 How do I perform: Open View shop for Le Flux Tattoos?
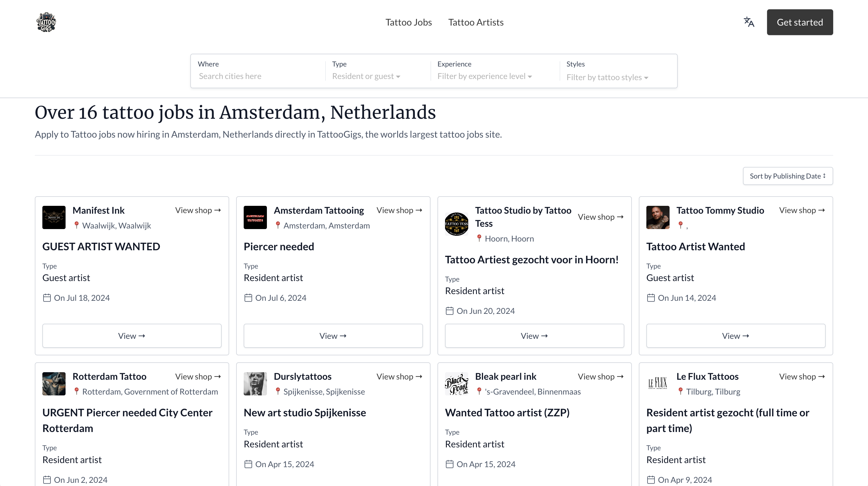(x=802, y=376)
